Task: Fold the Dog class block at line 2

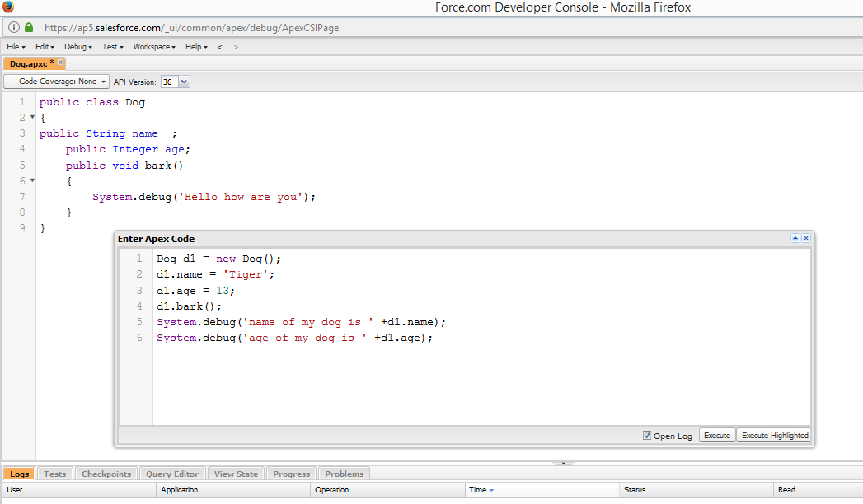Action: 32,118
